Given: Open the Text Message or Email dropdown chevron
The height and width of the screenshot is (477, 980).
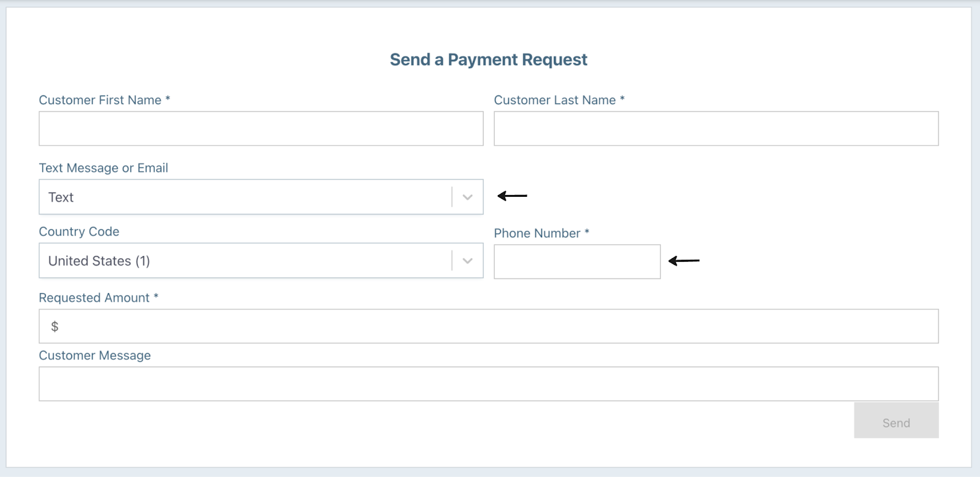Looking at the screenshot, I should point(467,197).
